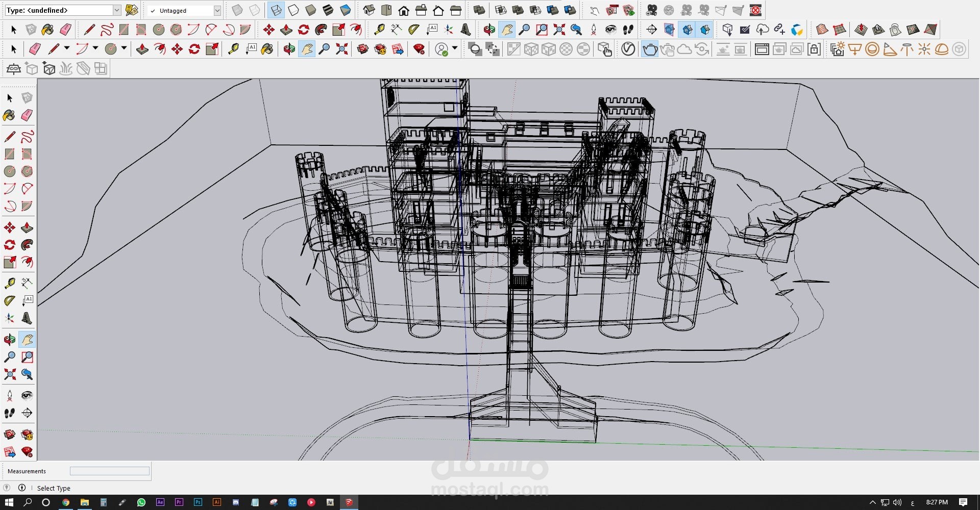Click the Measurements input box
This screenshot has width=980, height=510.
[x=109, y=471]
